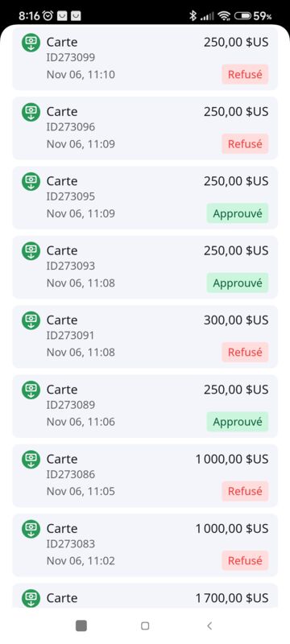Tap the Android home button
The image size is (290, 644).
pyautogui.click(x=144, y=625)
